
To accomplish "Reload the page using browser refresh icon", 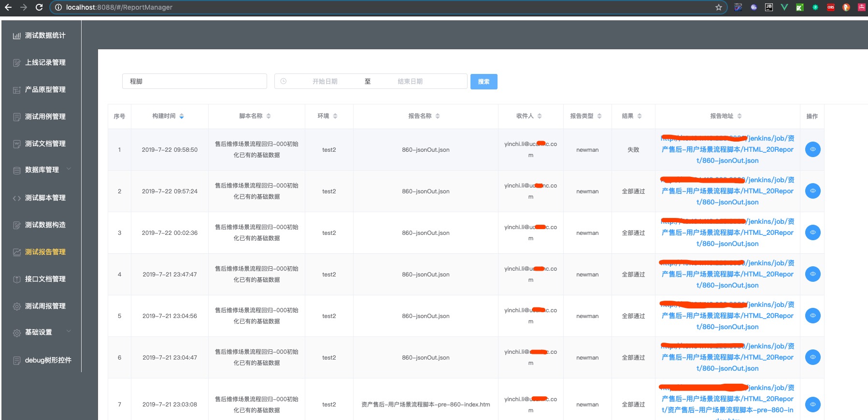I will 39,7.
